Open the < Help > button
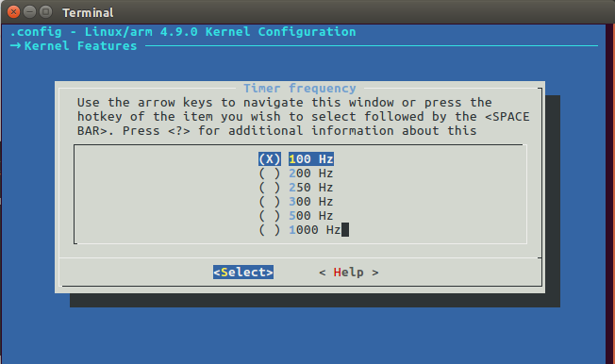615x364 pixels. [x=349, y=272]
